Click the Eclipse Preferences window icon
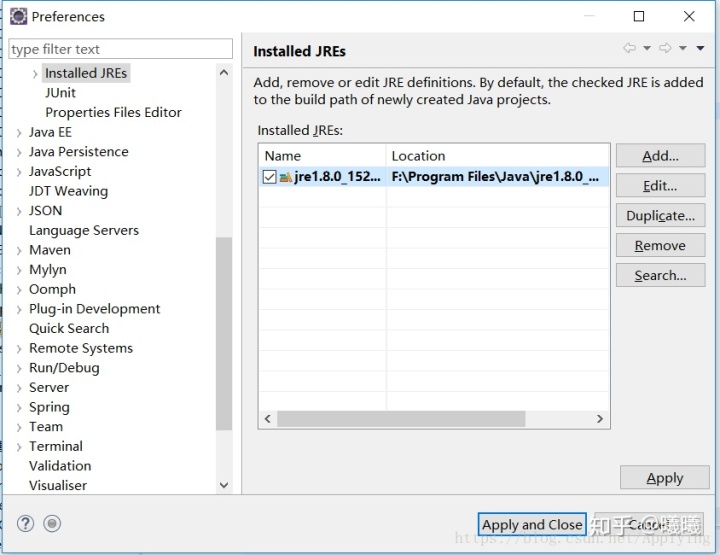The width and height of the screenshot is (720, 555). pyautogui.click(x=18, y=17)
